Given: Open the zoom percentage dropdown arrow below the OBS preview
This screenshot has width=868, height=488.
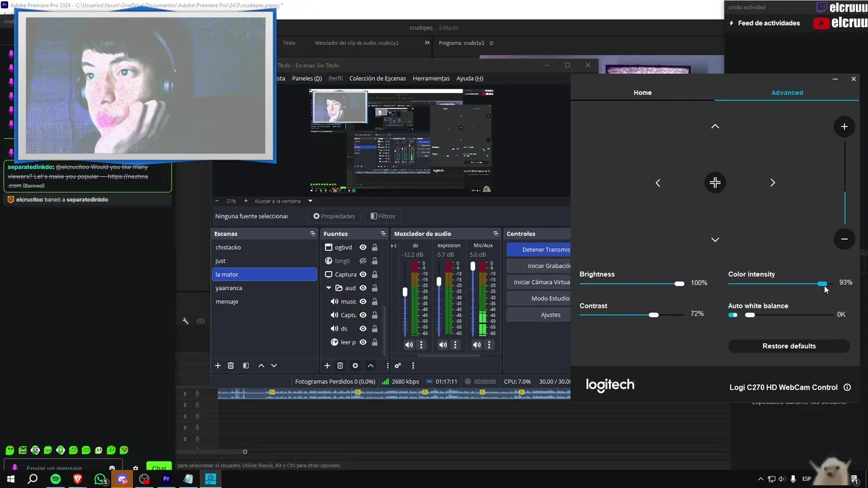Looking at the screenshot, I should (x=311, y=201).
